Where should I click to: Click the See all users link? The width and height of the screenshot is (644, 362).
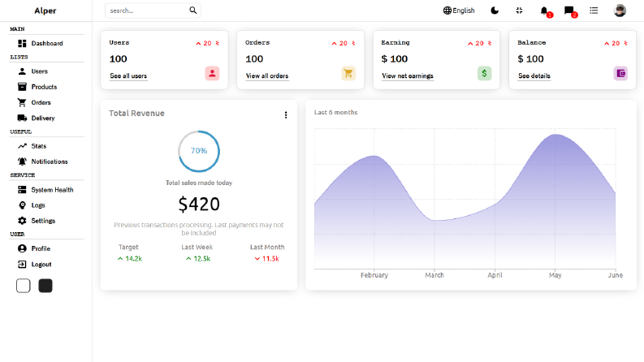tap(128, 76)
